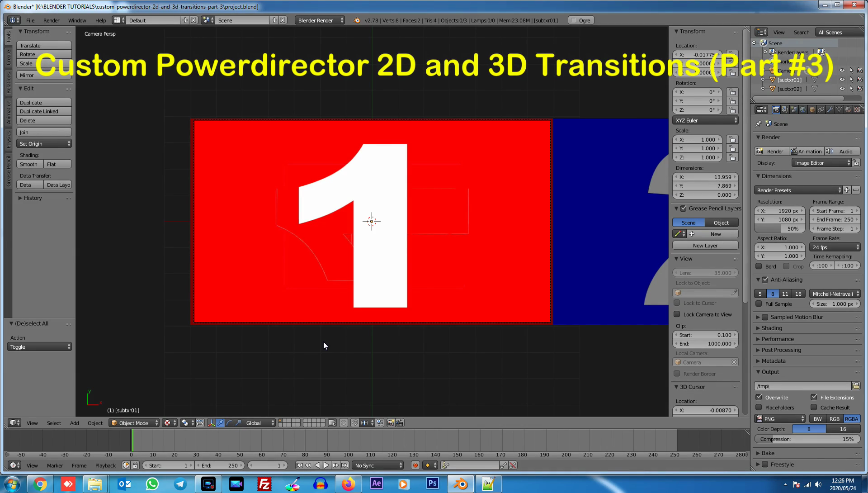Click the auto-keyframe record button
Viewport: 868px width, 493px height.
(415, 465)
